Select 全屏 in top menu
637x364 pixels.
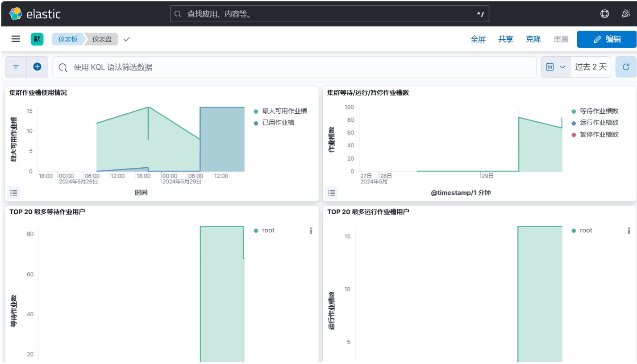click(x=478, y=39)
